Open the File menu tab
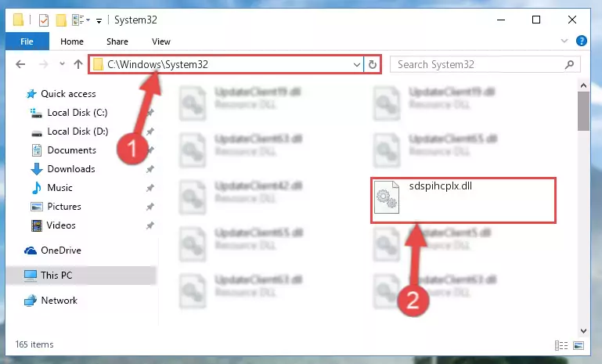 pyautogui.click(x=27, y=41)
